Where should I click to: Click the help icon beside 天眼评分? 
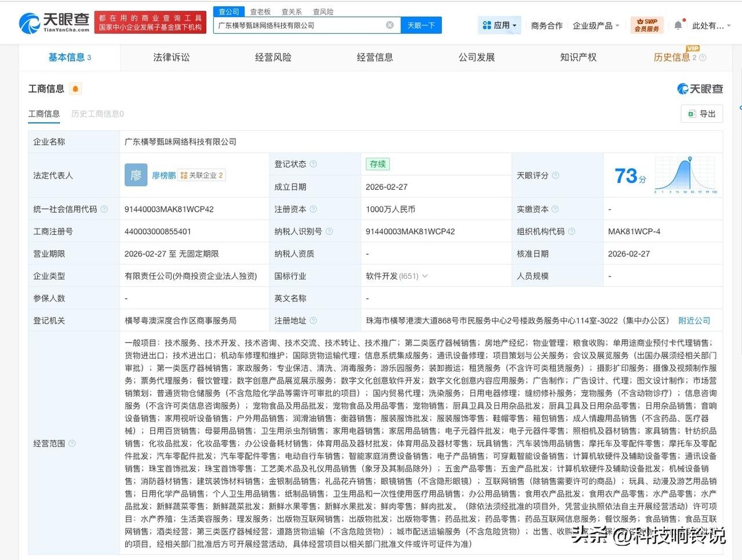(x=555, y=175)
